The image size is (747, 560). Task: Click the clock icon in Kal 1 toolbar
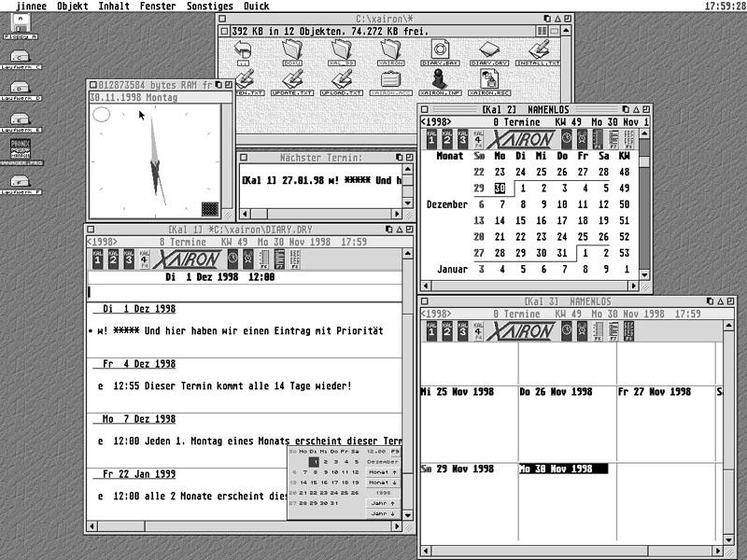click(x=232, y=259)
